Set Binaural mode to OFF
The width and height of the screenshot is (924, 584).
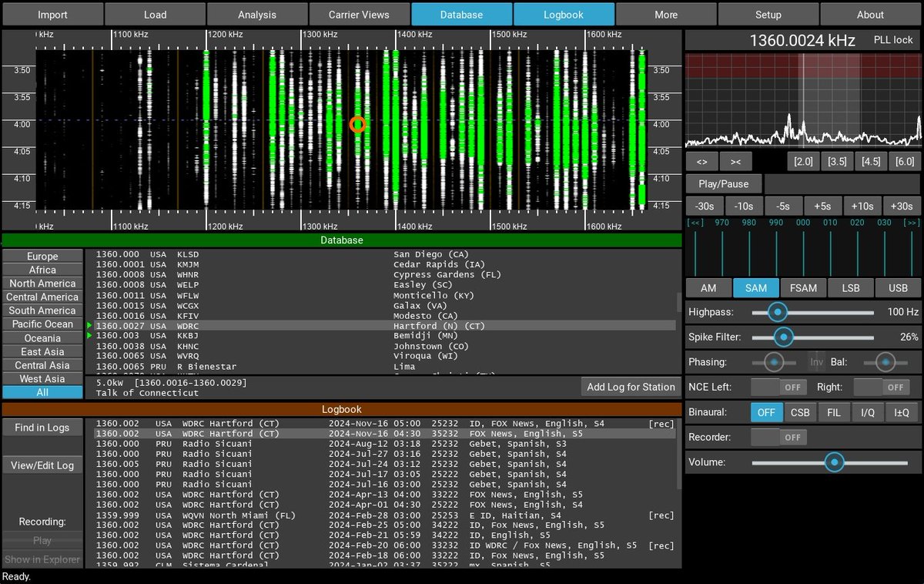(x=766, y=412)
